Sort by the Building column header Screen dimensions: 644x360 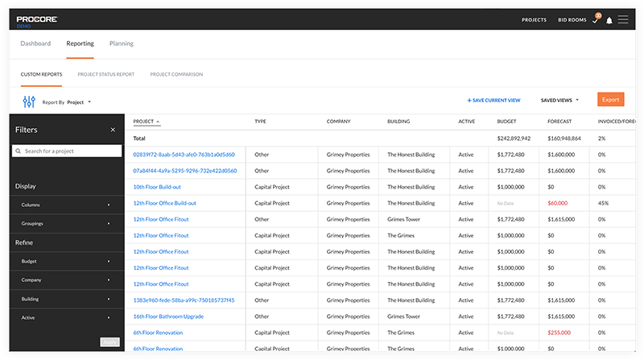point(398,122)
